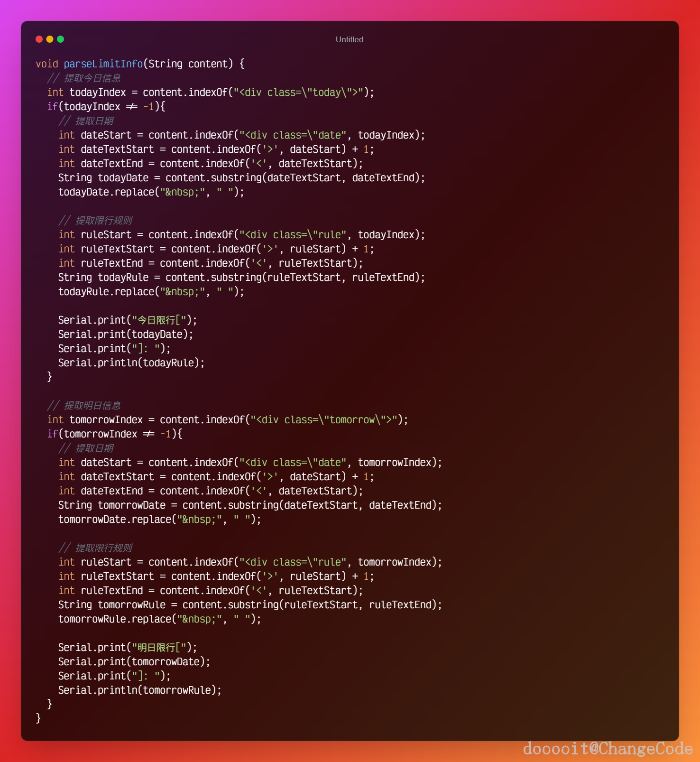The image size is (700, 762).
Task: Click the ruleStart line ending with "tomorrowIndex);"
Action: coord(250,562)
